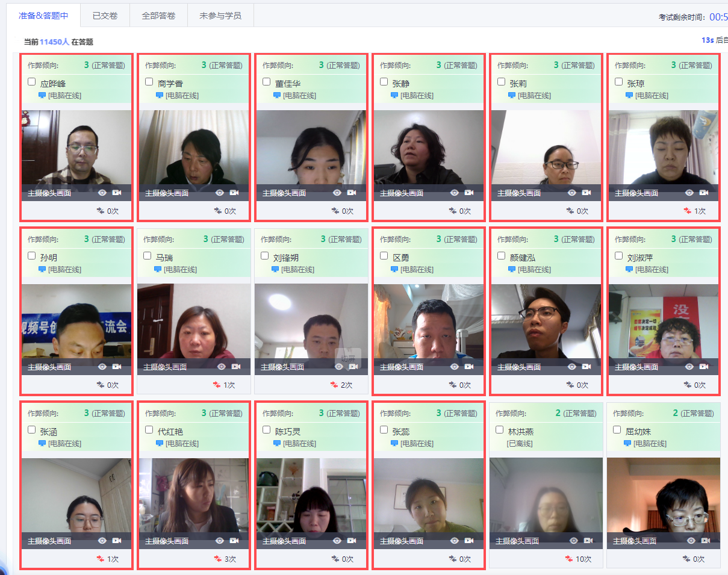Viewport: 728px width, 575px height.
Task: Select checkbox next to 董佳华
Action: pos(267,82)
